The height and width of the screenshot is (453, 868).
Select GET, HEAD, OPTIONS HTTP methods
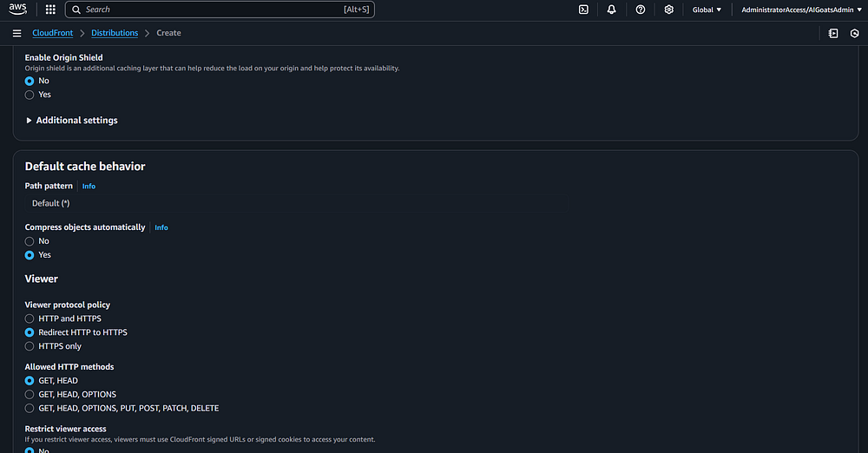(x=30, y=394)
